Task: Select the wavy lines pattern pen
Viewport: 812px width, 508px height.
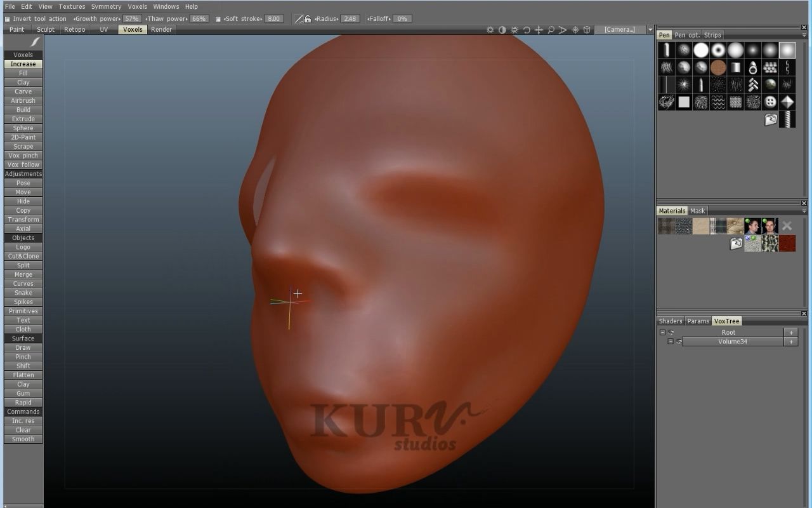Action: tap(718, 102)
